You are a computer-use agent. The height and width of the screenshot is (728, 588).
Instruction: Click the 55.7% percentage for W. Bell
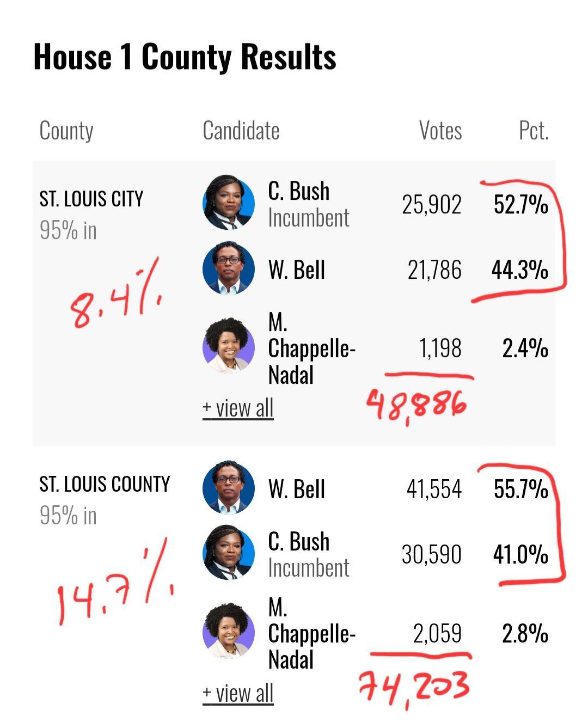point(520,489)
